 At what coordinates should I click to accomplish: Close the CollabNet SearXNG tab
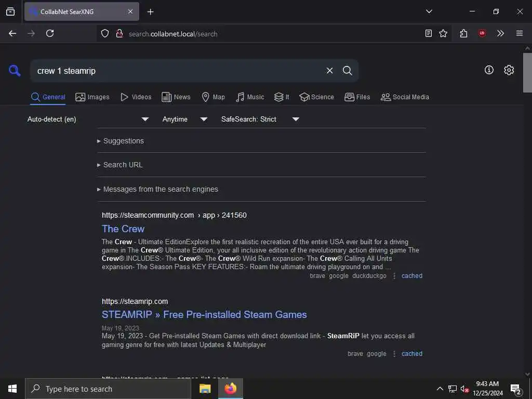pyautogui.click(x=130, y=11)
